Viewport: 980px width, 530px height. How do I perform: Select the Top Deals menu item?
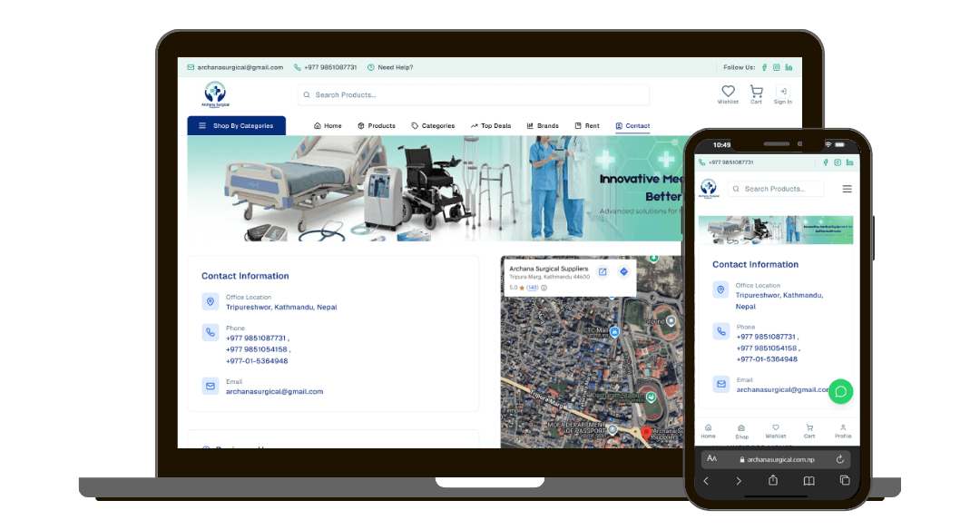point(491,126)
